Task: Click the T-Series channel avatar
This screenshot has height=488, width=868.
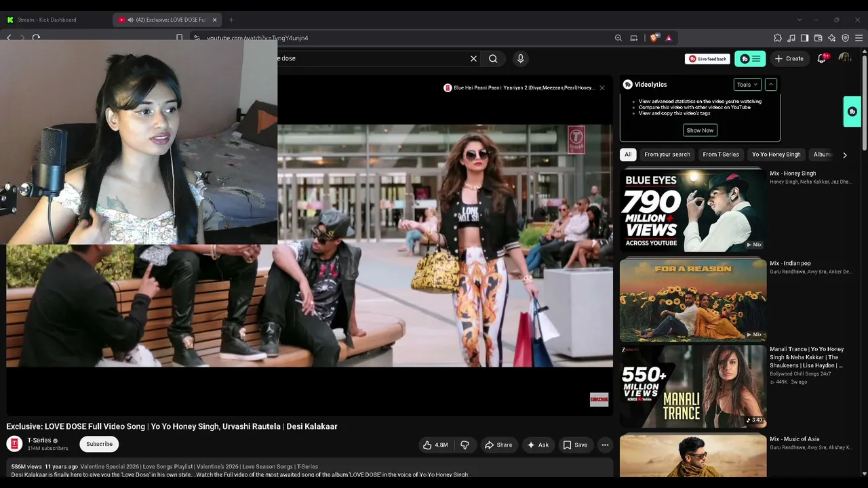Action: click(x=14, y=444)
